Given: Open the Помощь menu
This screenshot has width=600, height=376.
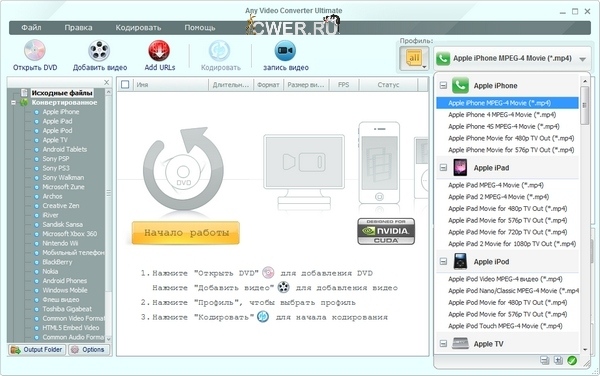Looking at the screenshot, I should click(200, 28).
